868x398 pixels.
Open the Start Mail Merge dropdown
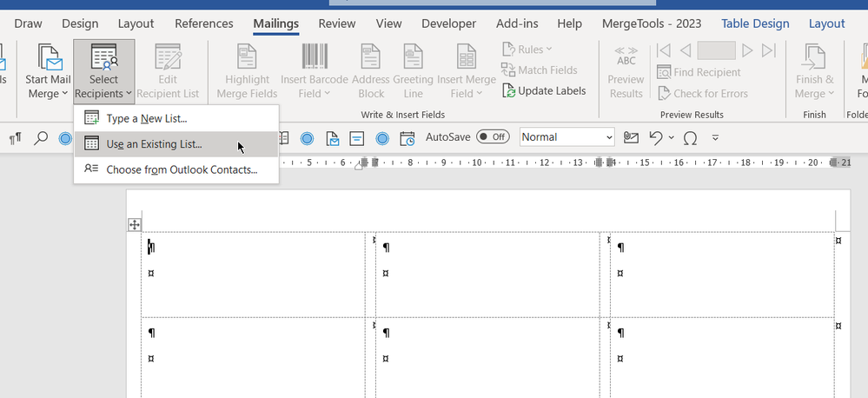[x=48, y=72]
